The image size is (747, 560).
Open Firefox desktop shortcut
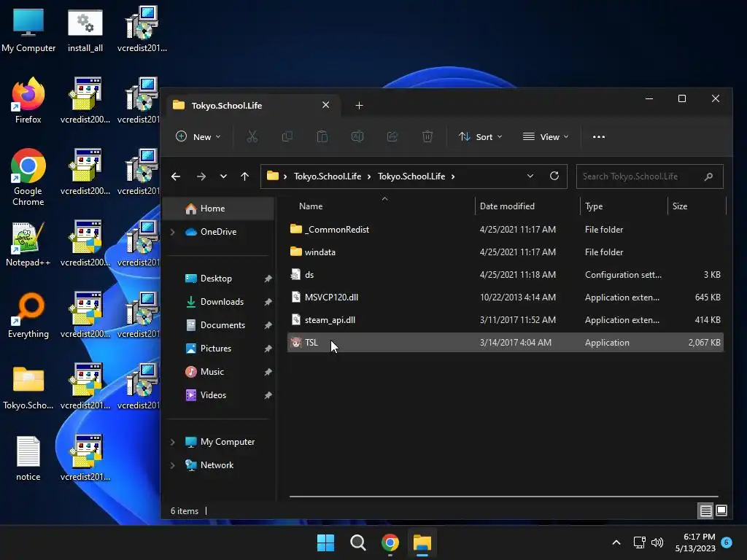click(28, 101)
